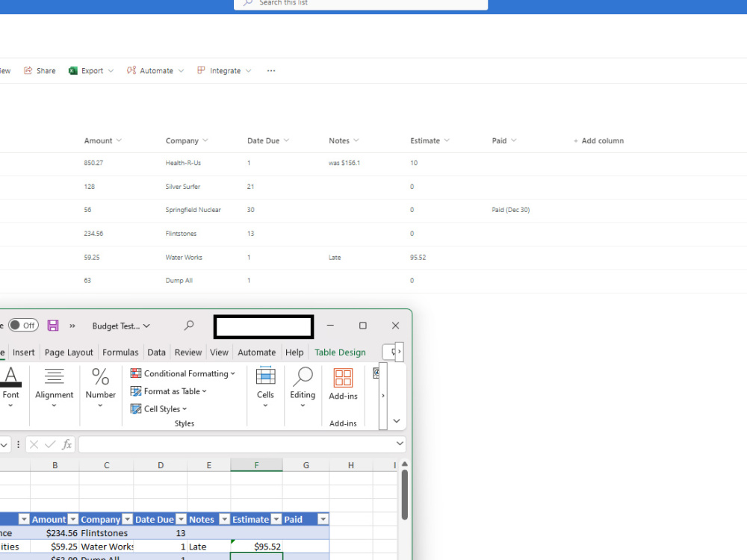
Task: Toggle AutoSave off switch
Action: (x=23, y=326)
